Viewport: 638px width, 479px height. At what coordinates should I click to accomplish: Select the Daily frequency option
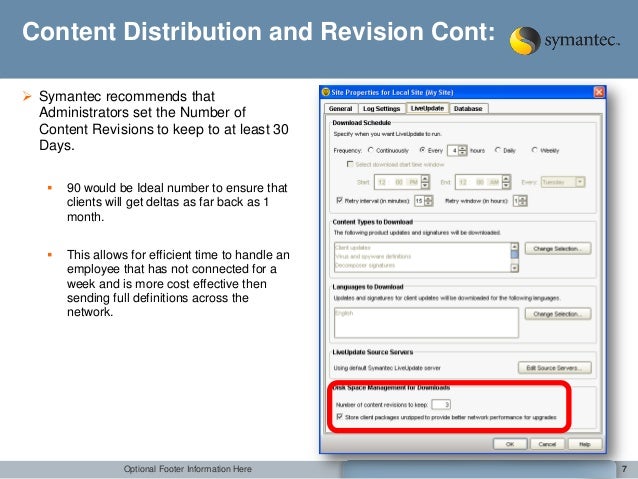click(498, 150)
